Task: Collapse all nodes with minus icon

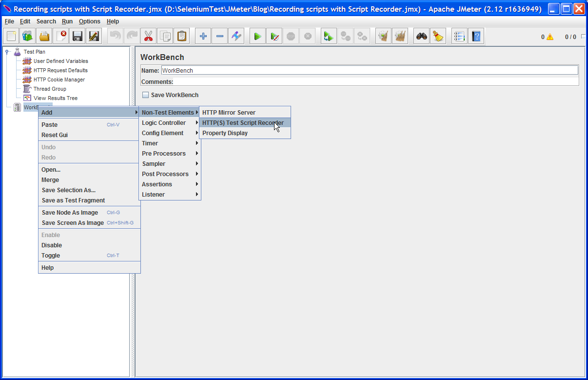Action: (220, 36)
